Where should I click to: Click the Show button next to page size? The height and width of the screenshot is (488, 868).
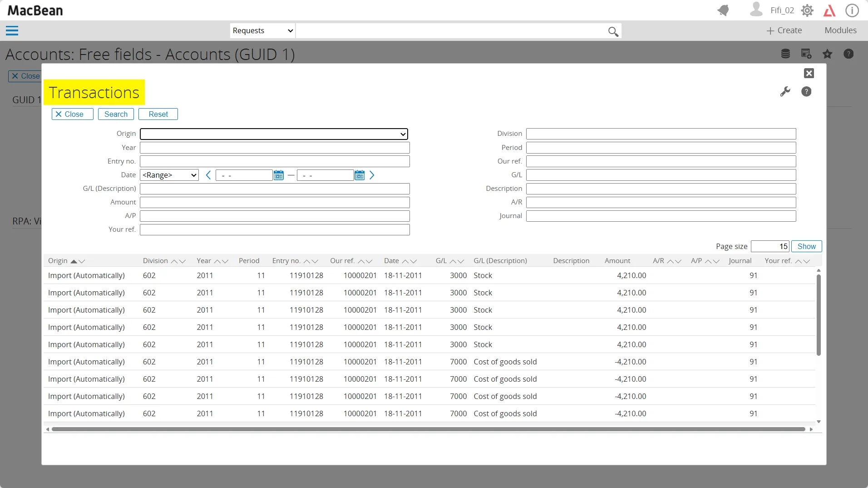806,246
